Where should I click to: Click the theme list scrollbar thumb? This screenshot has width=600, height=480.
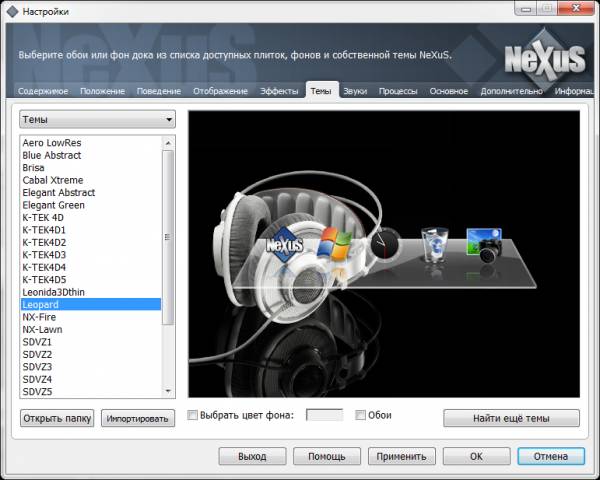168,237
